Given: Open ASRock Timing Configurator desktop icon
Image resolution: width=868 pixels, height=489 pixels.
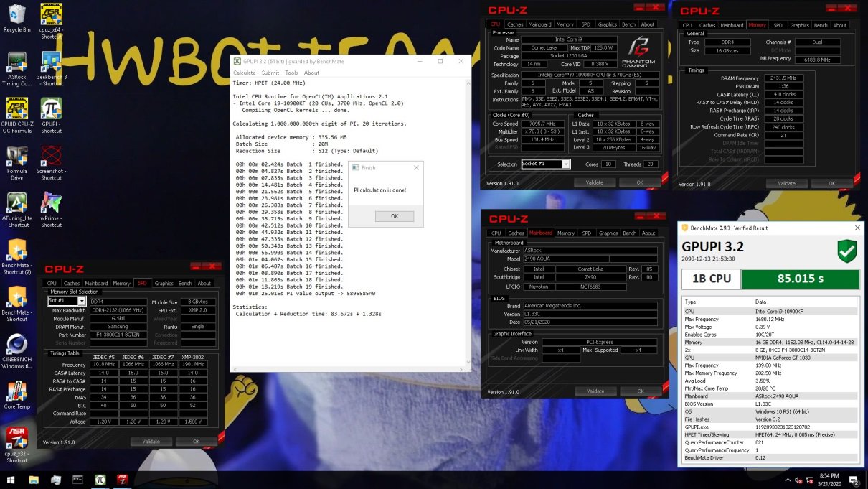Looking at the screenshot, I should pos(16,63).
